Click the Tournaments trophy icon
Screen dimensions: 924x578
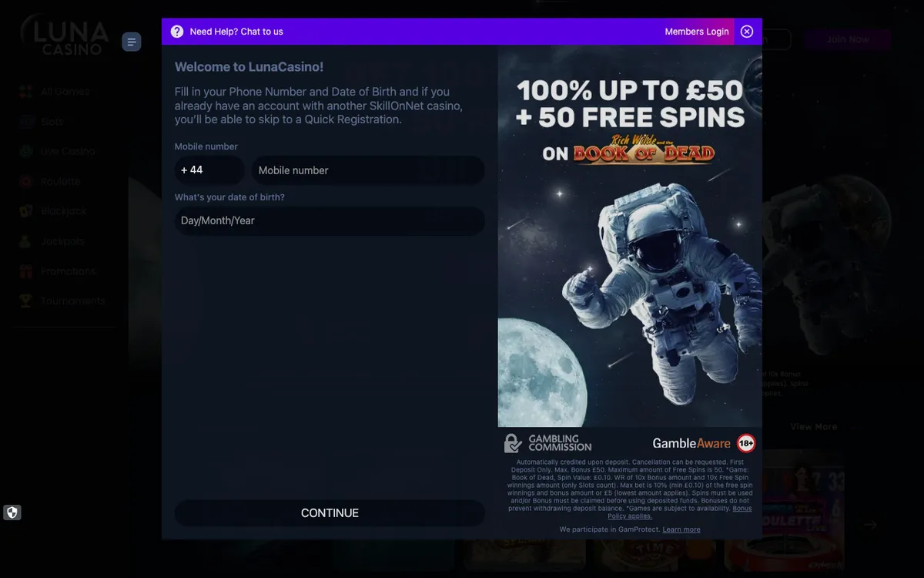coord(26,301)
